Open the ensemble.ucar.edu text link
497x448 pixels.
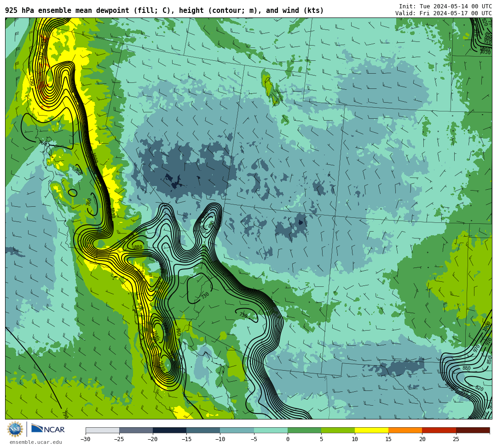click(35, 442)
